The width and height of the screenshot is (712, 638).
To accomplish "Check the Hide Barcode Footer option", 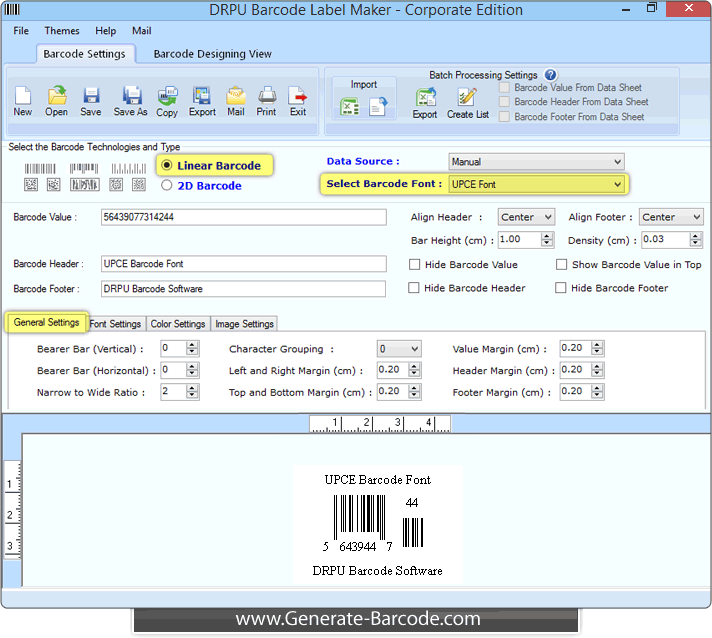I will click(560, 288).
